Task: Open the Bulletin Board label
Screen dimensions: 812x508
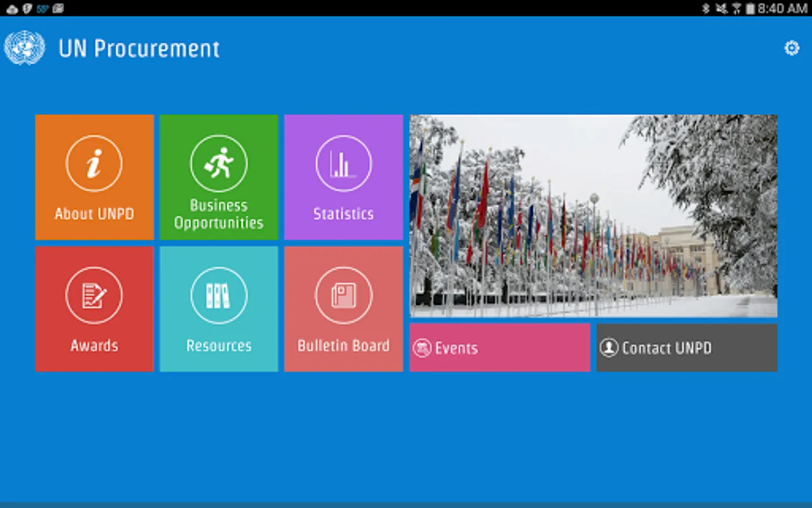Action: pos(343,345)
